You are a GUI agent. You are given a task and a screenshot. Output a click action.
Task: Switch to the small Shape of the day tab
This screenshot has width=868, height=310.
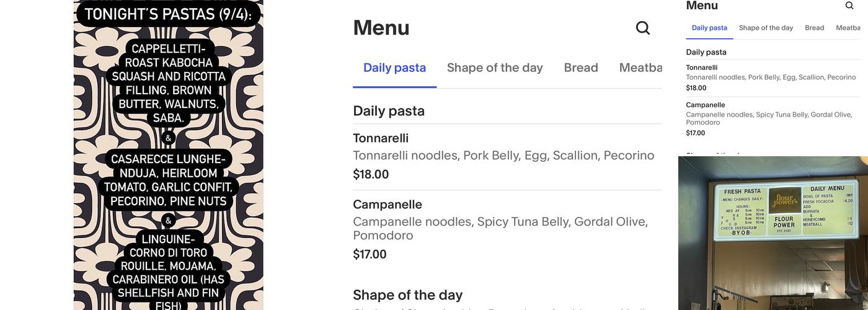[766, 28]
